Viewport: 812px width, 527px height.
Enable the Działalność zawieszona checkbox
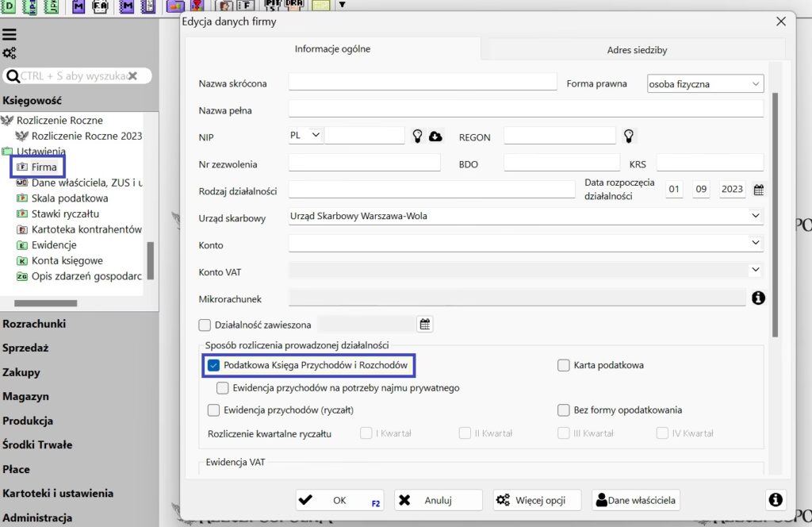coord(205,325)
